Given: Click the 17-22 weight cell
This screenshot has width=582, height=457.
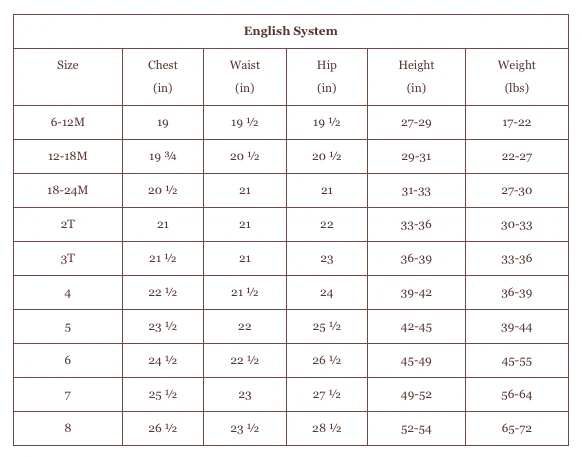Looking at the screenshot, I should (x=517, y=123).
